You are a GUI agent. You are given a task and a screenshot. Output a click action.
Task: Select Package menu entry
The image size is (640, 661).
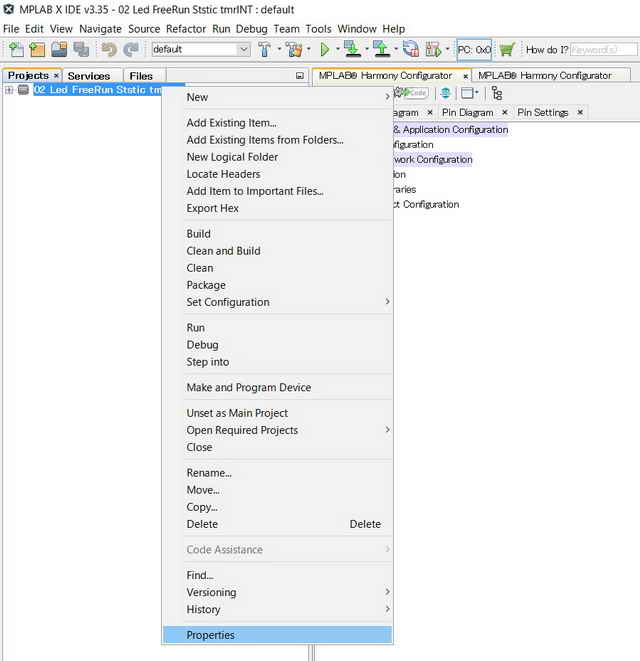(x=278, y=285)
